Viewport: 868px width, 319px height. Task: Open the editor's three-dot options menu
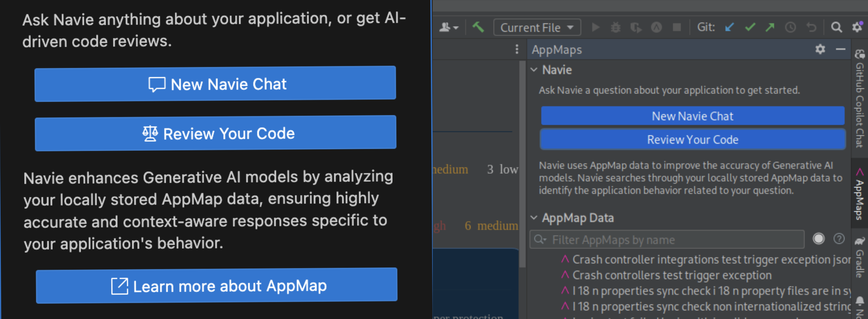(x=517, y=49)
